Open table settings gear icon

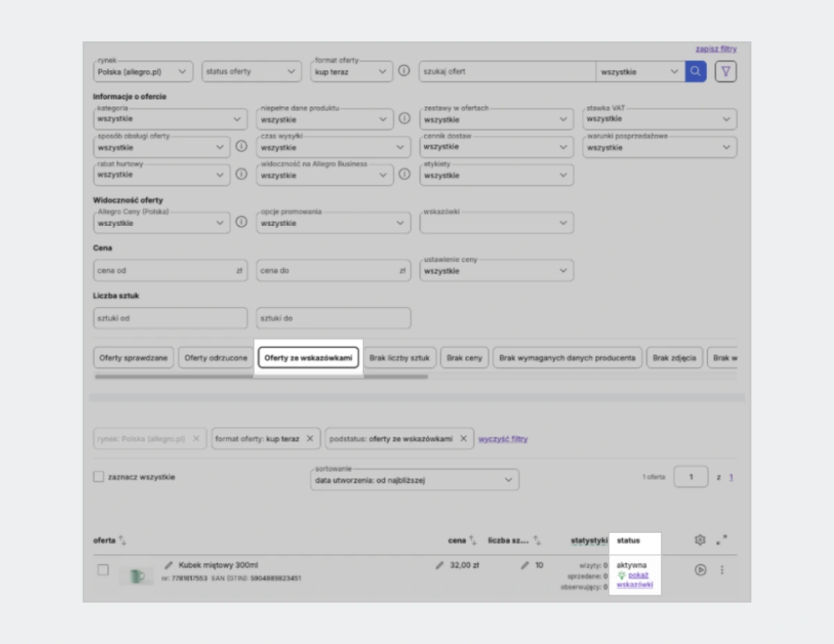(700, 540)
